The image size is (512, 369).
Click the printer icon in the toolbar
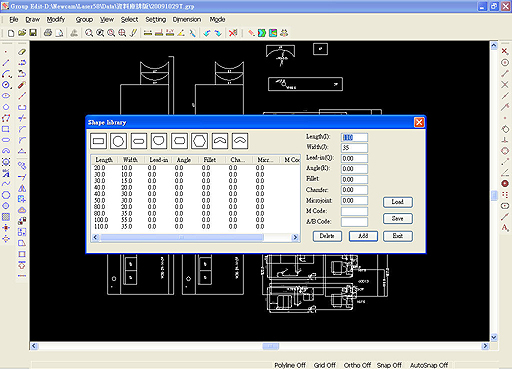[48, 33]
